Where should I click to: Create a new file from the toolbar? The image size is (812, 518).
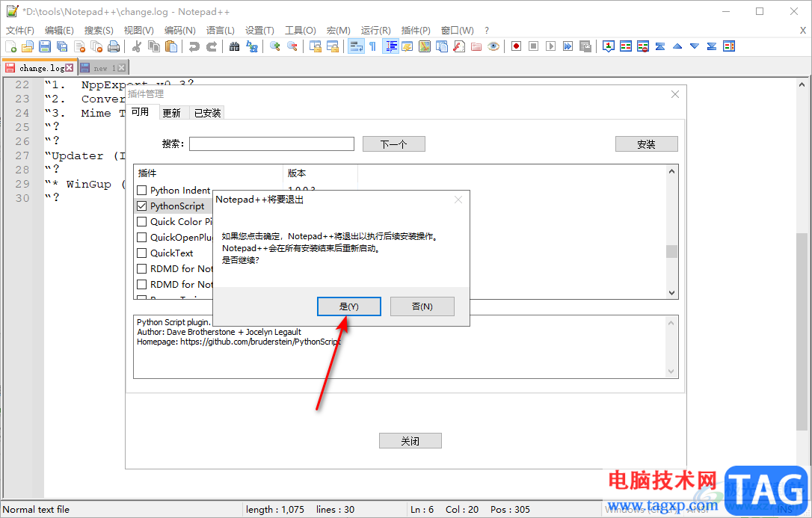click(11, 46)
